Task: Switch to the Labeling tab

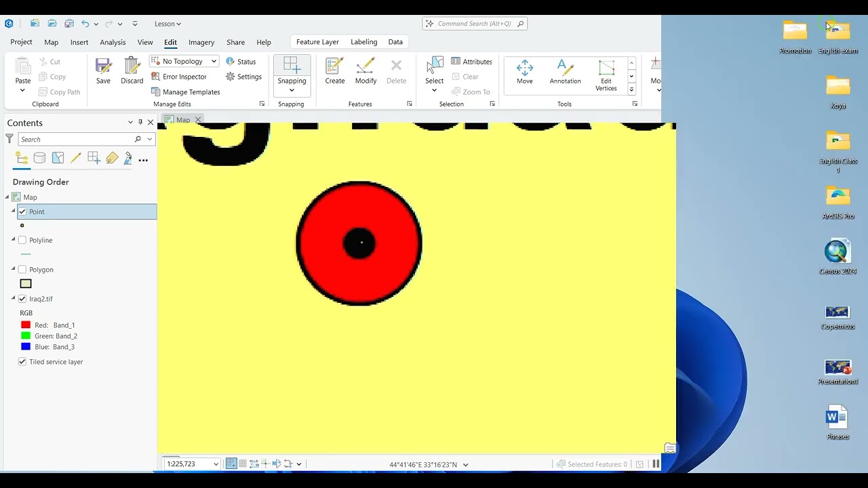Action: pos(363,42)
